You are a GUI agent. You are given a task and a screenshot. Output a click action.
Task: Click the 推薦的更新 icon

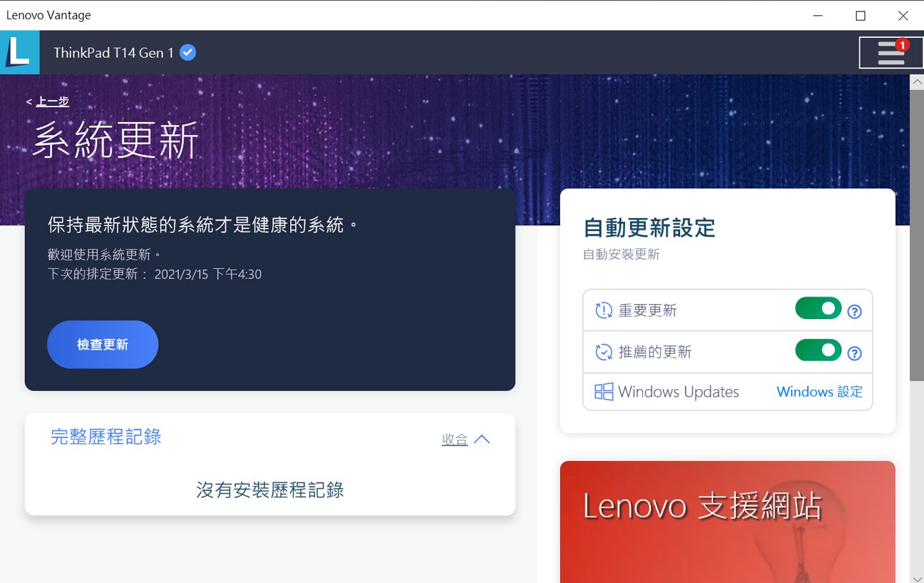pyautogui.click(x=604, y=352)
